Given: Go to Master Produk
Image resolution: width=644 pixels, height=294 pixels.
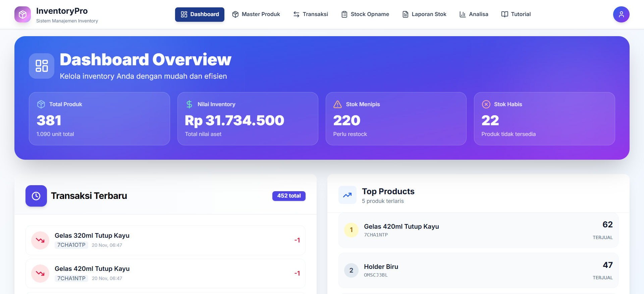Looking at the screenshot, I should (x=256, y=14).
